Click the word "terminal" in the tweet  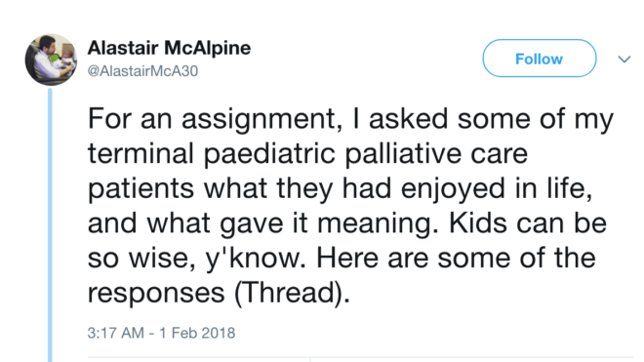pyautogui.click(x=141, y=153)
